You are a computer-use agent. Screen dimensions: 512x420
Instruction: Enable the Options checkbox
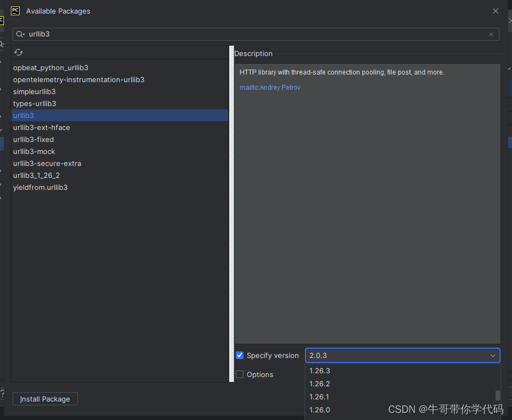click(240, 374)
